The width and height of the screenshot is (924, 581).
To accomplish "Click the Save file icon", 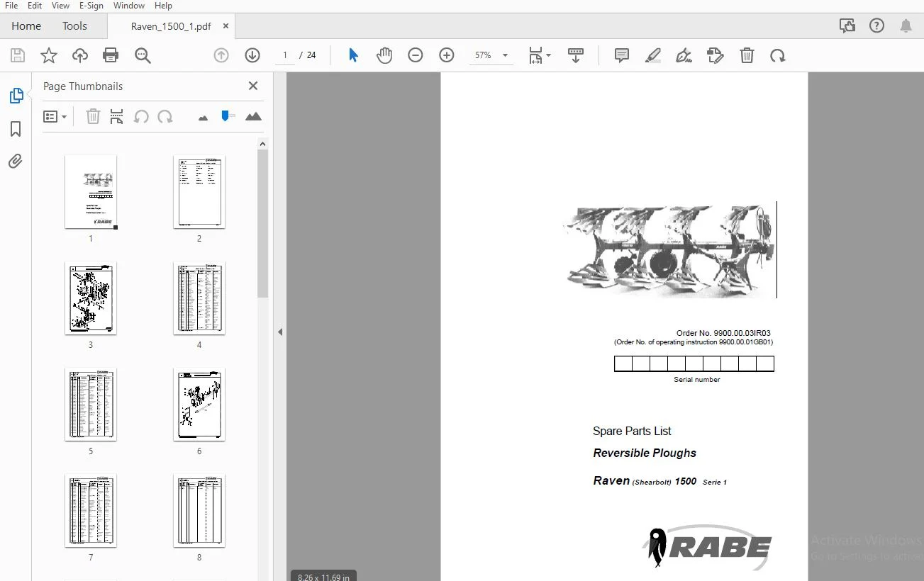I will (x=18, y=55).
